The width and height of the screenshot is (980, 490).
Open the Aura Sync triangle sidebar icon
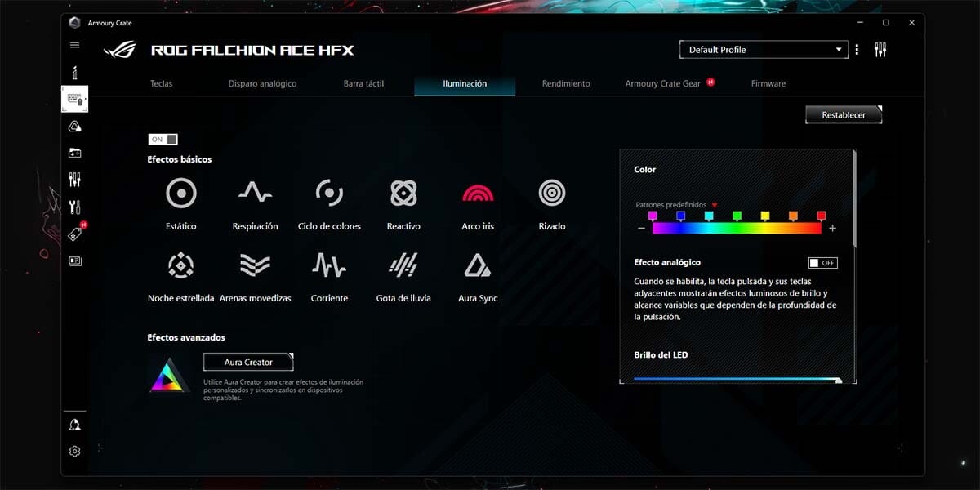click(x=75, y=127)
